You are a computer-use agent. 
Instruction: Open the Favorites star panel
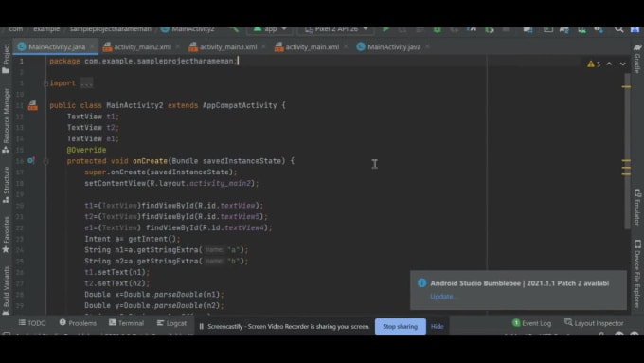point(6,235)
